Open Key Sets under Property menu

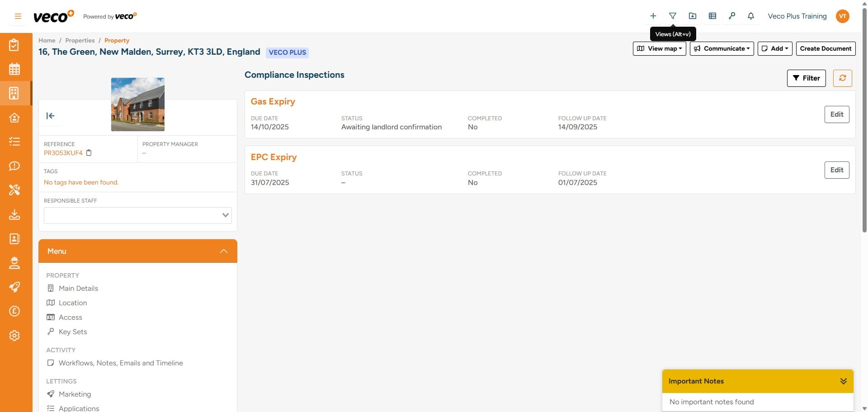click(x=73, y=331)
